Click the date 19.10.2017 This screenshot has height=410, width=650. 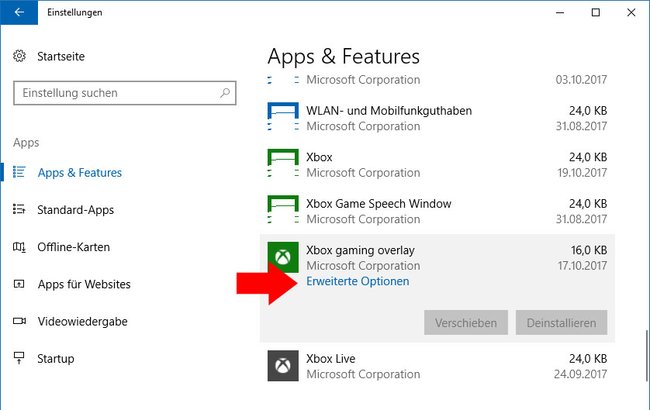[582, 172]
